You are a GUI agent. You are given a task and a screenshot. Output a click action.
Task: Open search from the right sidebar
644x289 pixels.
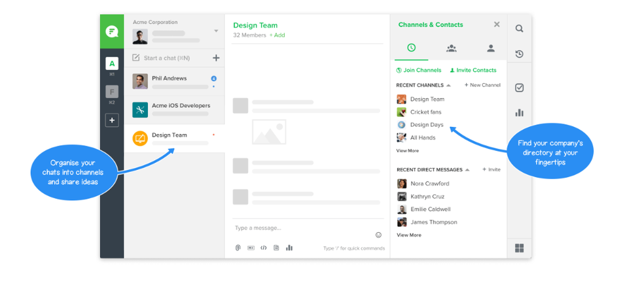pyautogui.click(x=519, y=28)
